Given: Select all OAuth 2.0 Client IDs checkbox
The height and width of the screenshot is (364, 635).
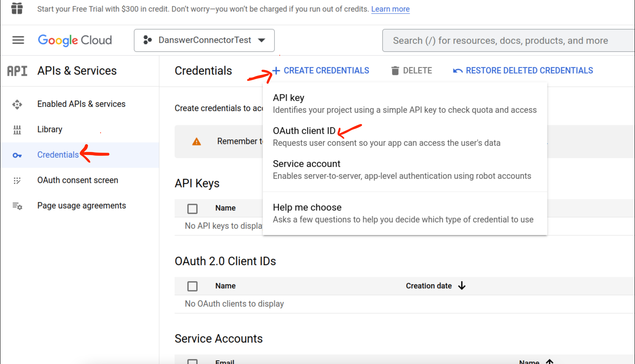Looking at the screenshot, I should coord(192,286).
